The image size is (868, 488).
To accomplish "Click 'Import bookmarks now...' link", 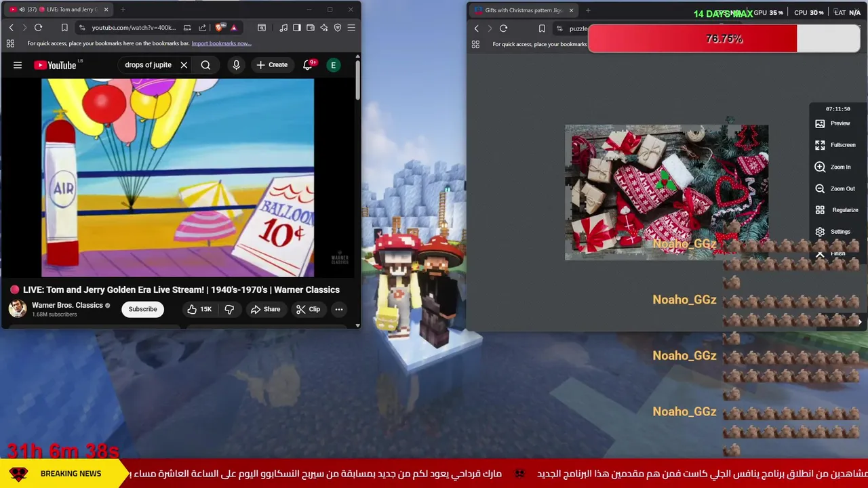I will pos(221,43).
